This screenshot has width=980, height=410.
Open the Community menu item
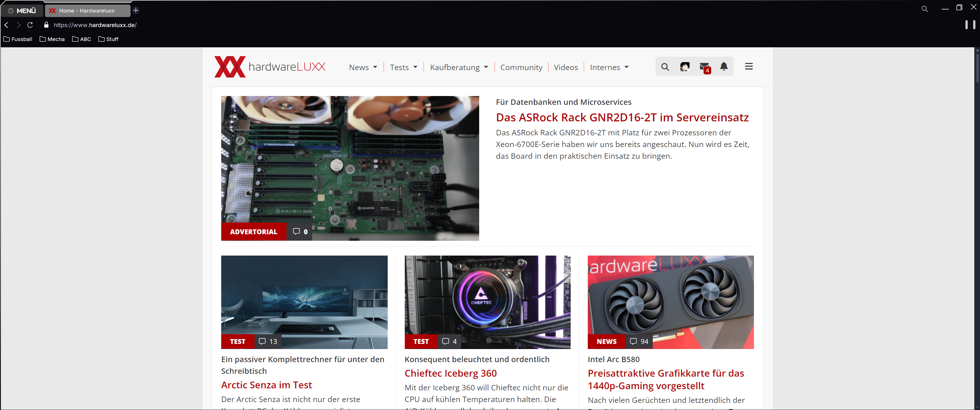click(x=521, y=67)
